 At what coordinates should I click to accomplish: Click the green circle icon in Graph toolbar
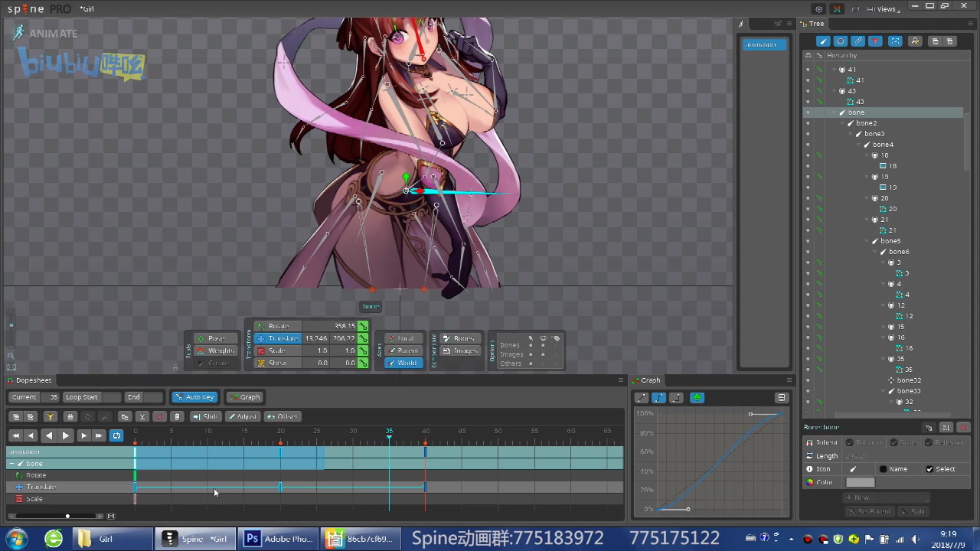click(696, 398)
